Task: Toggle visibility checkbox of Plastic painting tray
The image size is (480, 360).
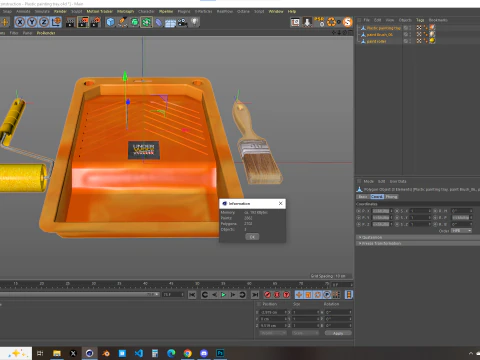Action: point(406,28)
